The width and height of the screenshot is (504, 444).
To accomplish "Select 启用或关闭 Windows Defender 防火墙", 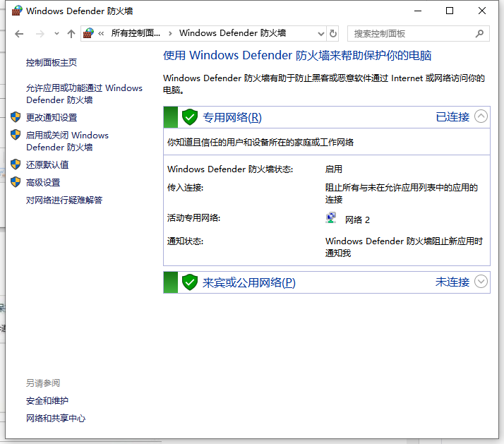I will coord(67,140).
